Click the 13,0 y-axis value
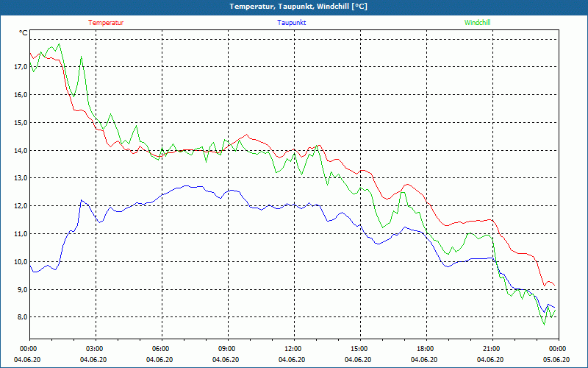The image size is (588, 368). point(21,178)
